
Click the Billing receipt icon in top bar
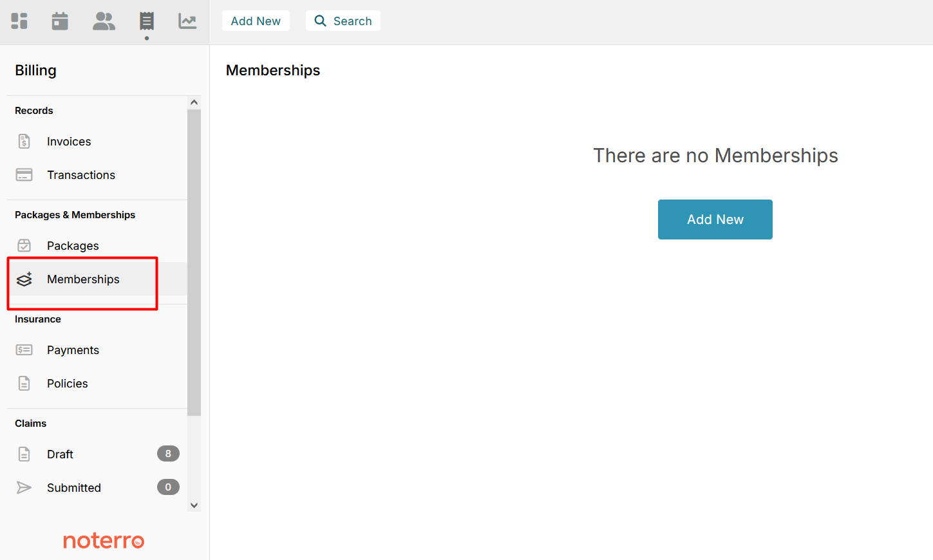pyautogui.click(x=146, y=21)
